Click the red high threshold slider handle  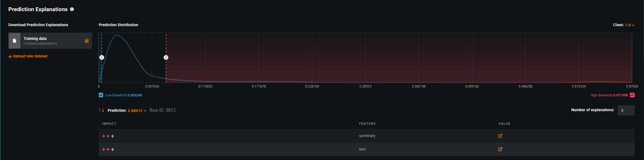pos(166,57)
